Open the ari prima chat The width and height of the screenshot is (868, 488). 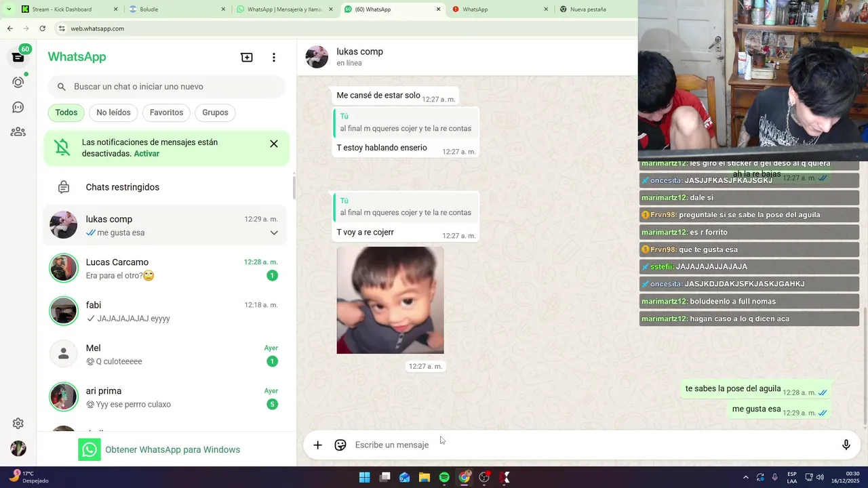click(165, 397)
